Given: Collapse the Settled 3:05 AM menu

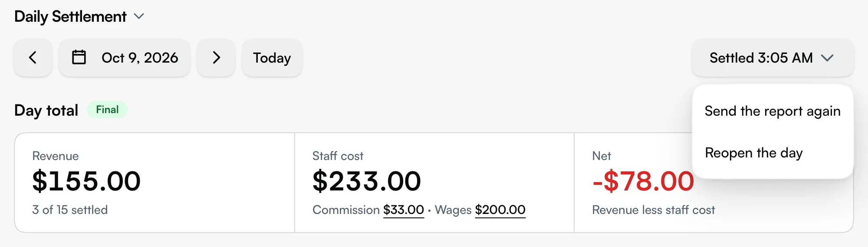Looking at the screenshot, I should pos(773,57).
